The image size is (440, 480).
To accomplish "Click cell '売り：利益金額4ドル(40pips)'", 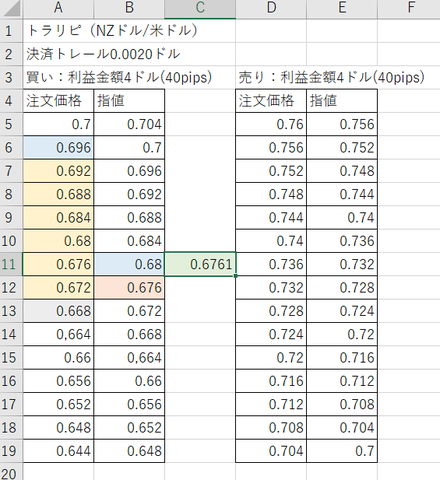I will (x=331, y=77).
